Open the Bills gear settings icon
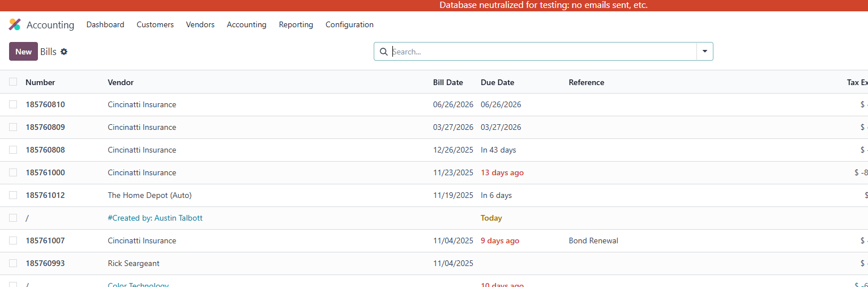868x287 pixels. coord(64,52)
